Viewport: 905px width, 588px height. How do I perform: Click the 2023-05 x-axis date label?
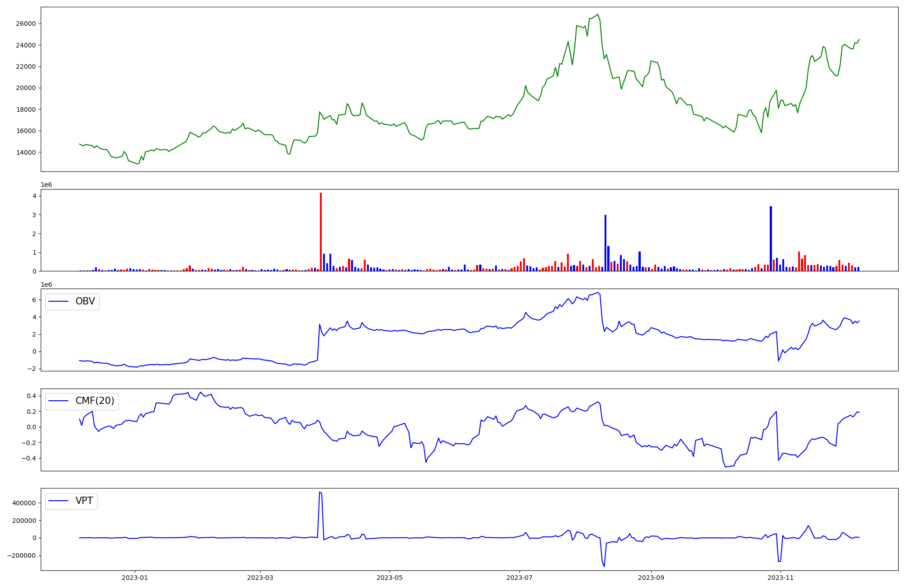(390, 578)
